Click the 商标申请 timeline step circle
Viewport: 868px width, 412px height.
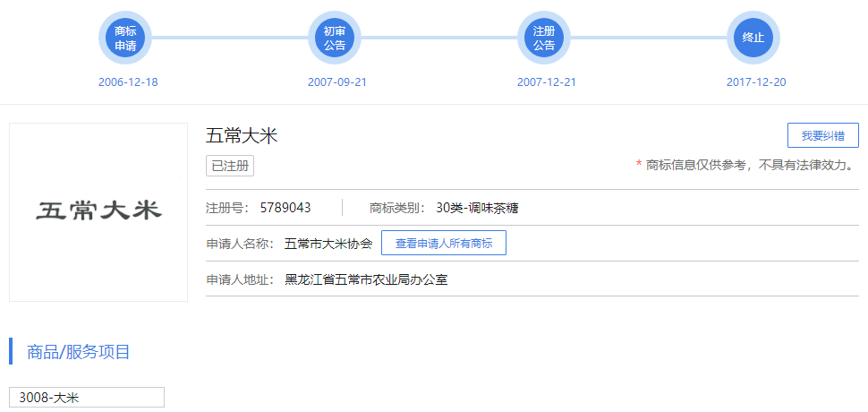(125, 38)
